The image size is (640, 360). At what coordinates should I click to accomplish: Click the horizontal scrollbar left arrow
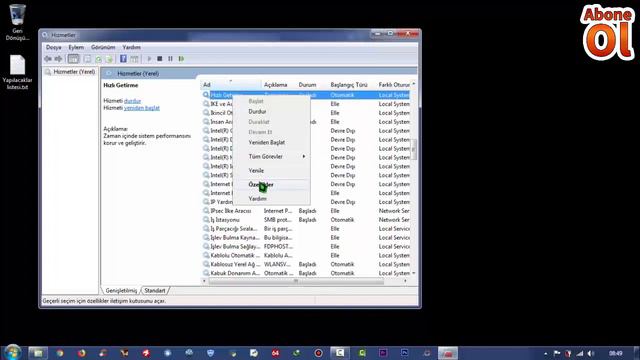point(204,281)
